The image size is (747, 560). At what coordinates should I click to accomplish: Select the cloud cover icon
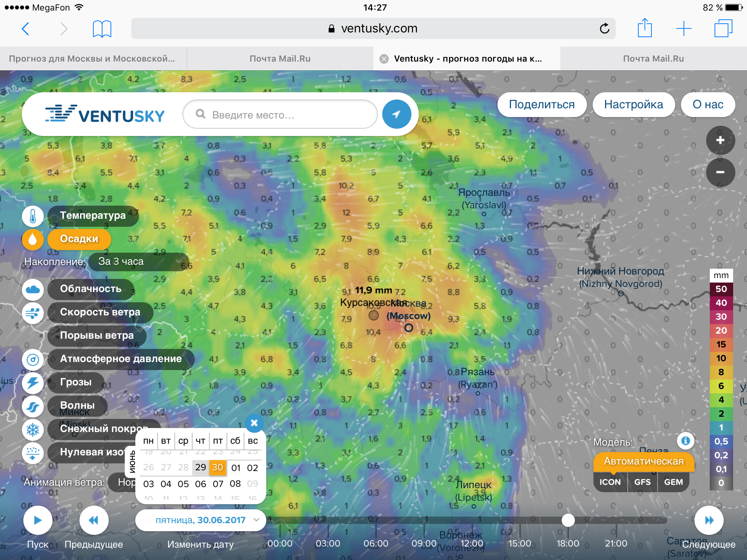coord(32,289)
